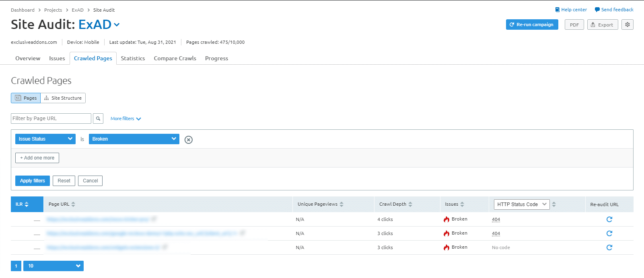Sort by the HTTP Status Code arrows
The width and height of the screenshot is (644, 278).
pos(554,204)
